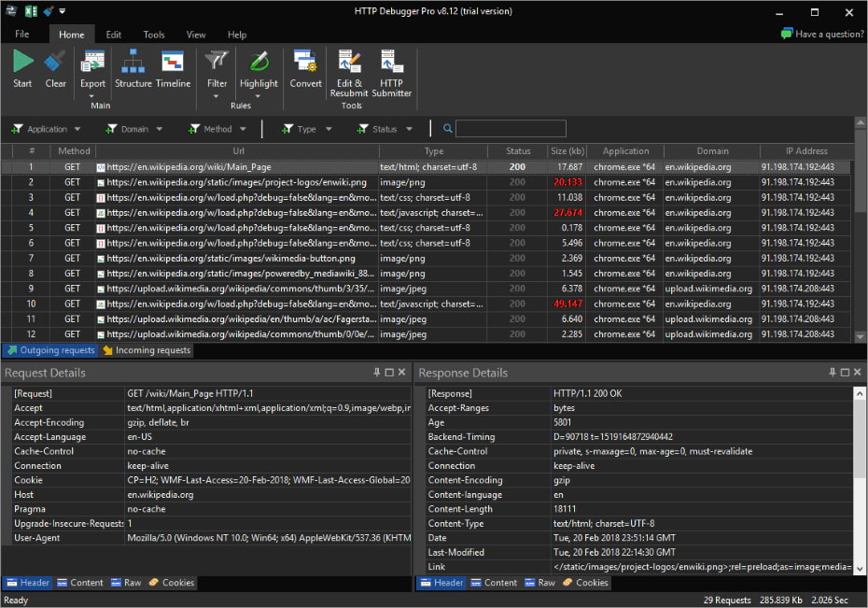Click inside the search field

(x=511, y=128)
